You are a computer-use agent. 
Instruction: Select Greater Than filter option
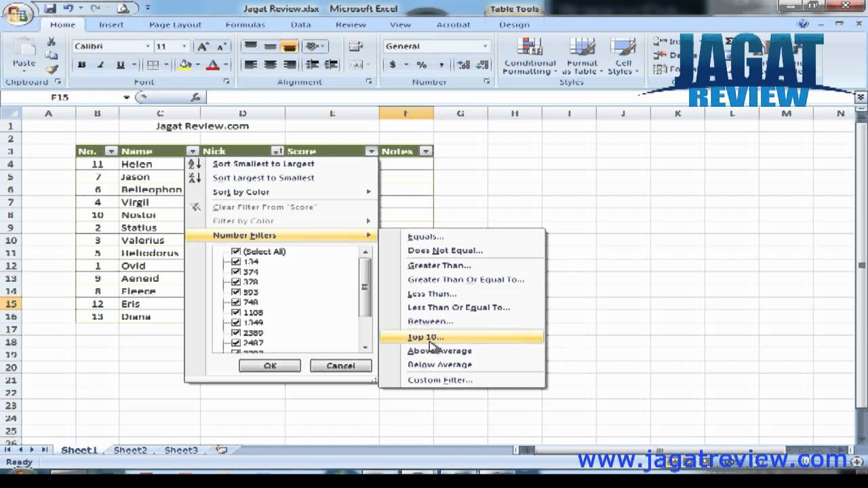pyautogui.click(x=461, y=266)
